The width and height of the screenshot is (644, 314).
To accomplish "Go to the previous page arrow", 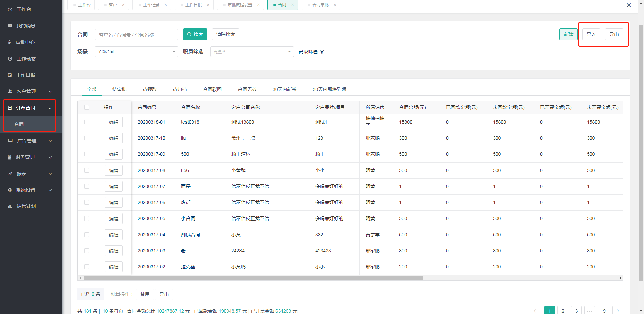I will point(535,311).
